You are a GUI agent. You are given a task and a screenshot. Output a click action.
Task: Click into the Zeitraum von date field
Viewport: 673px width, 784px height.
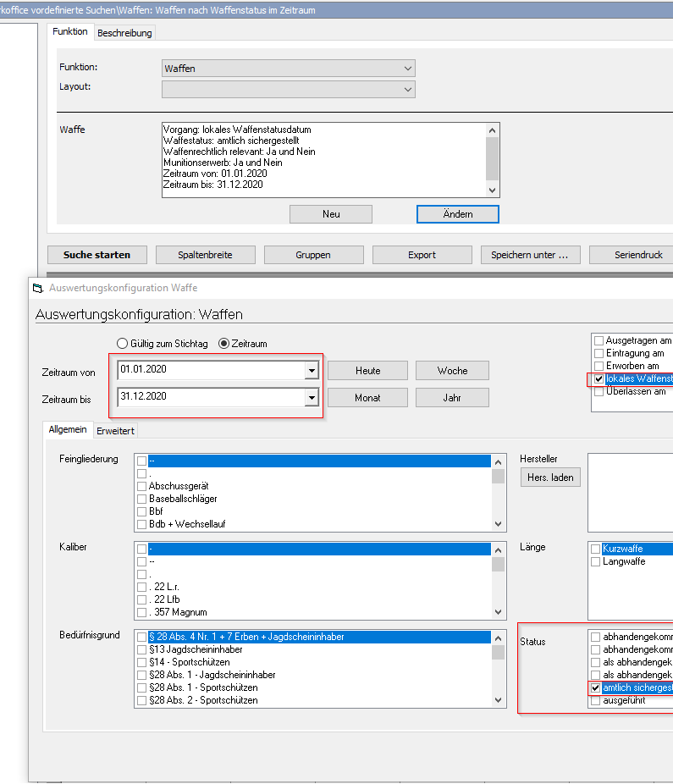(x=210, y=371)
